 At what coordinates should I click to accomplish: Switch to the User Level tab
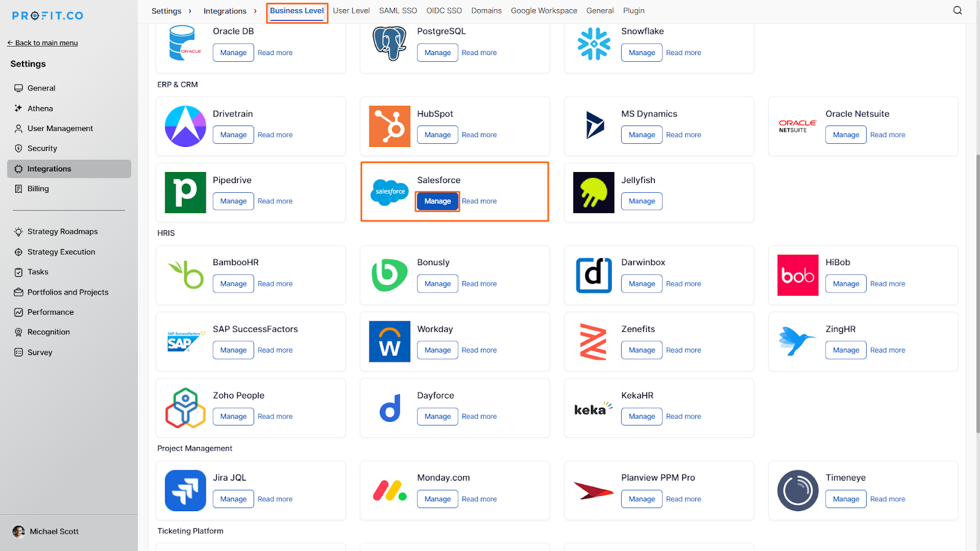click(352, 10)
